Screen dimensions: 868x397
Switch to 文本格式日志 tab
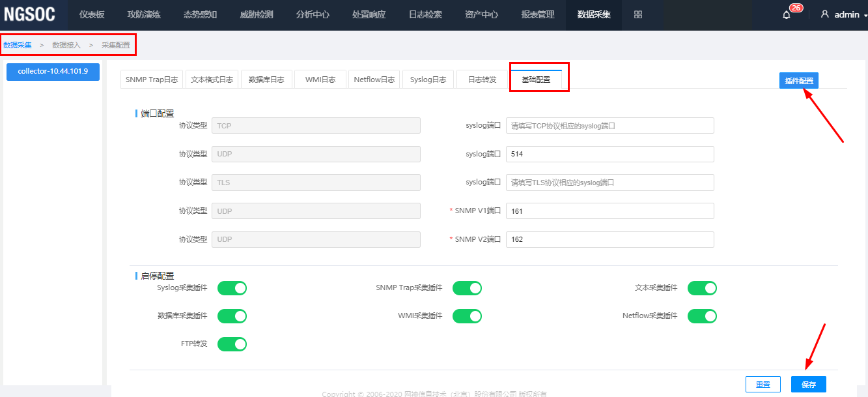tap(212, 79)
